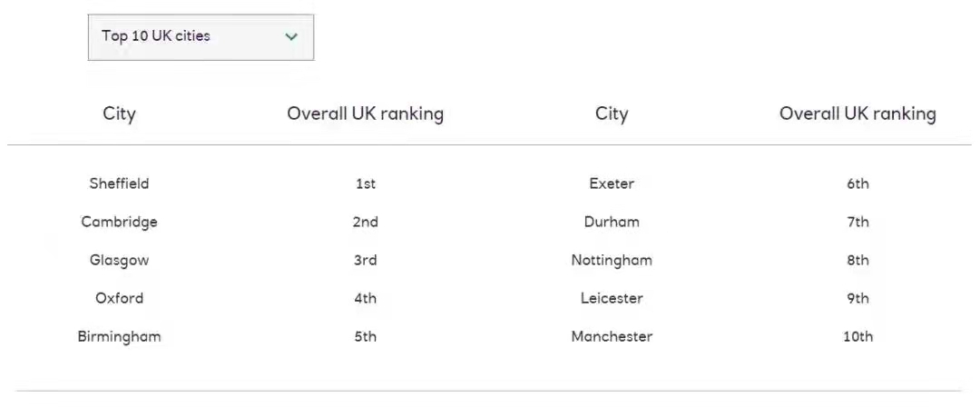Click the 1st ranking cell
The image size is (980, 407).
[365, 184]
